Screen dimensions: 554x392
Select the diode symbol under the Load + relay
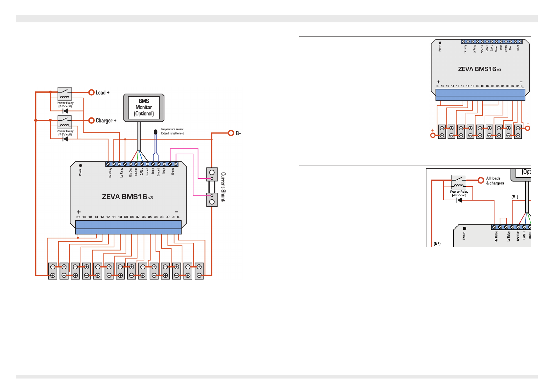point(65,111)
